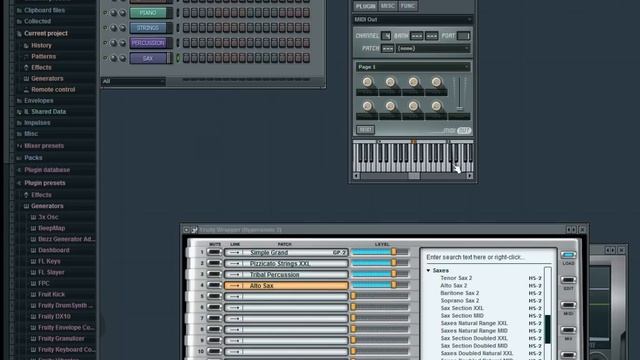Viewport: 640px width, 360px height.
Task: Open the Page 1 dropdown
Action: 413,67
